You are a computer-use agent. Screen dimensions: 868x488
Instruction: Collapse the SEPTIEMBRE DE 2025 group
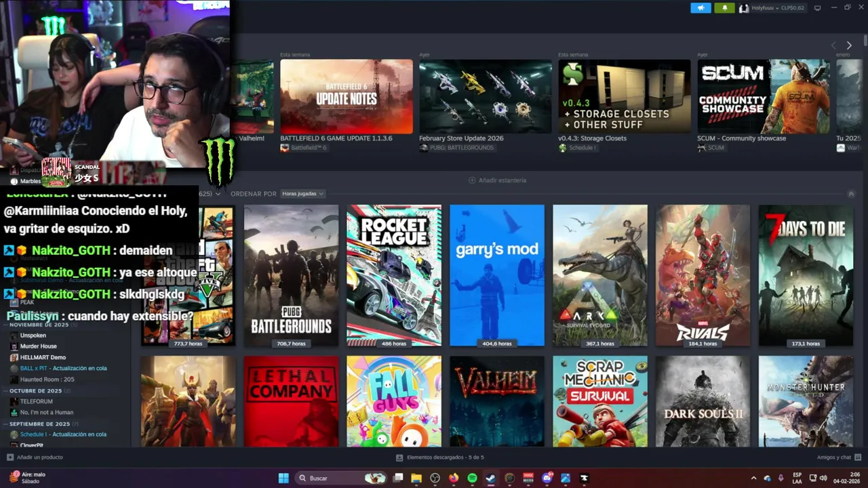pyautogui.click(x=5, y=424)
